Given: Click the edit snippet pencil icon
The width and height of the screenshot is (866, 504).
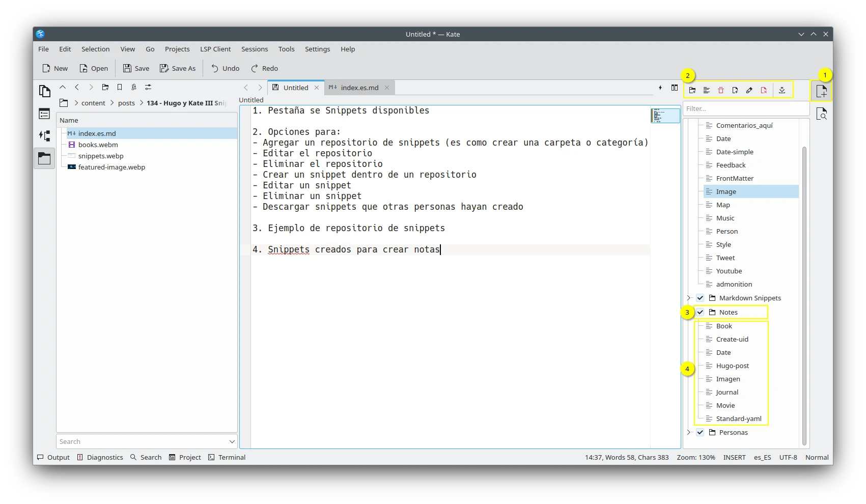Looking at the screenshot, I should pyautogui.click(x=749, y=90).
